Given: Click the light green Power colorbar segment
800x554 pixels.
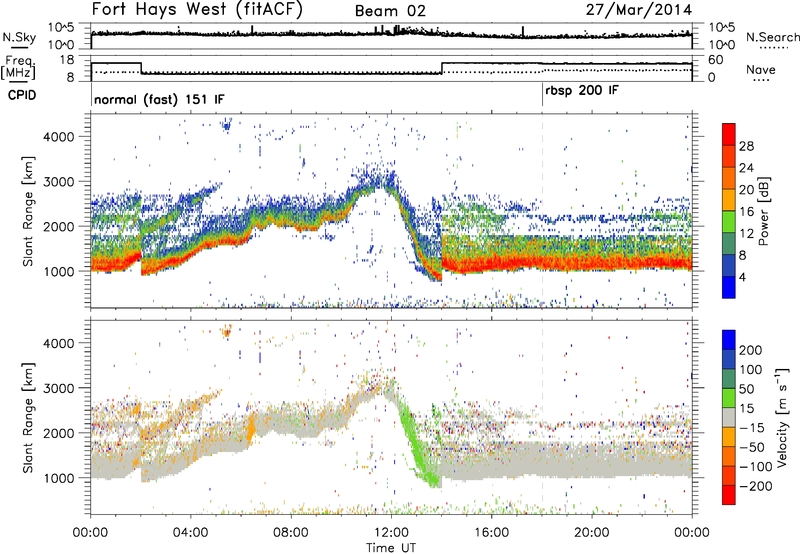Looking at the screenshot, I should (729, 221).
